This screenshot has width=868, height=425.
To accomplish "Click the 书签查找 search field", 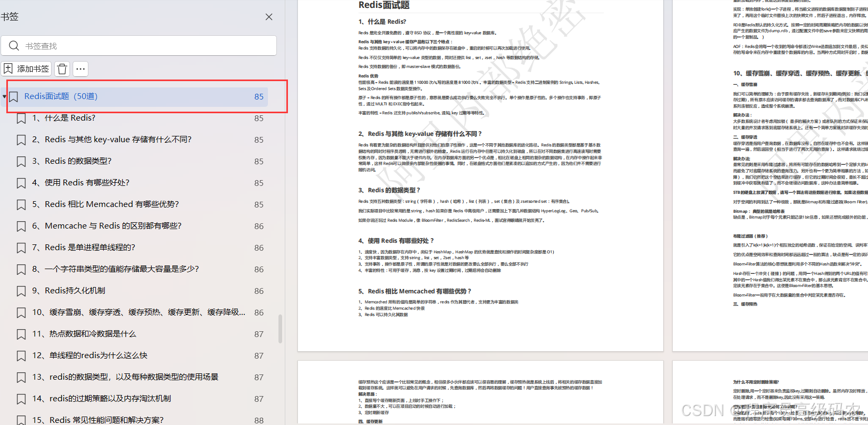I will (139, 46).
